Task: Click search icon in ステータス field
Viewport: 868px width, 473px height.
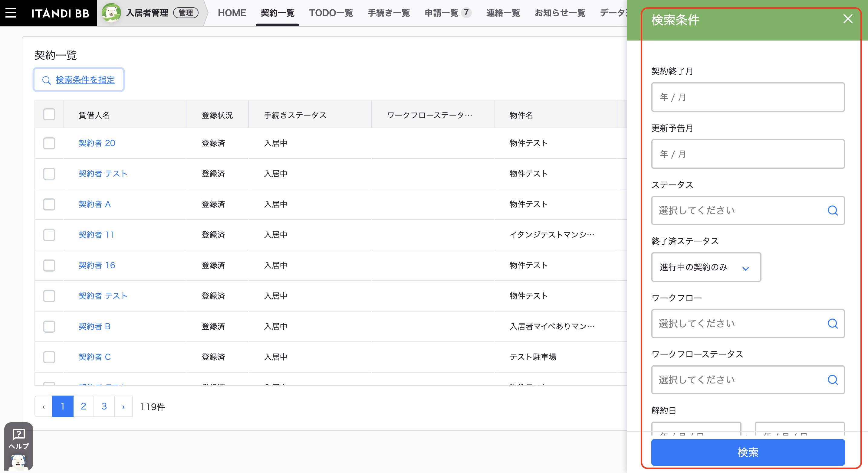Action: pos(833,210)
